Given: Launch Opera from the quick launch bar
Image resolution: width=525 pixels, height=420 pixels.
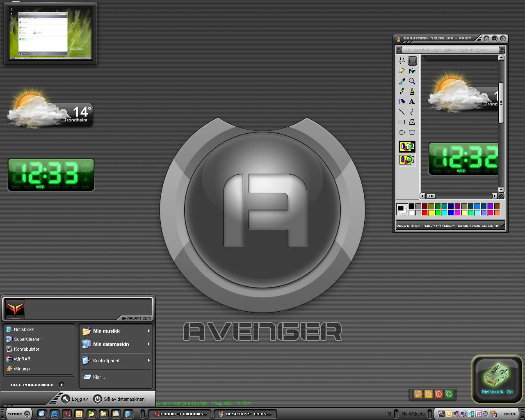Looking at the screenshot, I should coord(66,414).
